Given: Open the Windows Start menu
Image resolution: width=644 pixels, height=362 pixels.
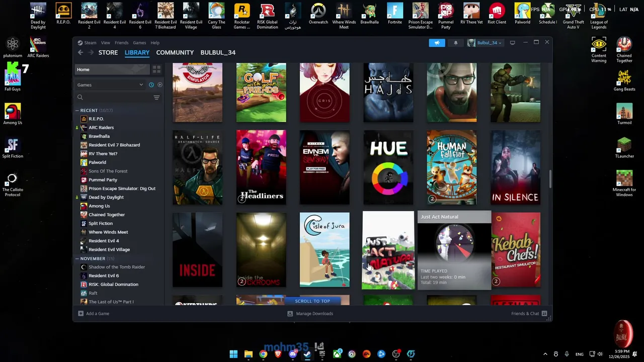Looking at the screenshot, I should [x=233, y=354].
